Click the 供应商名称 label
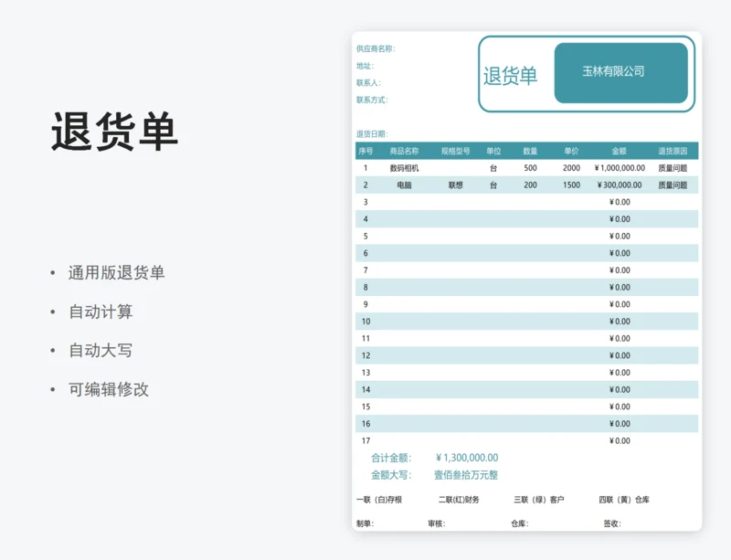This screenshot has height=560, width=731. click(x=376, y=48)
